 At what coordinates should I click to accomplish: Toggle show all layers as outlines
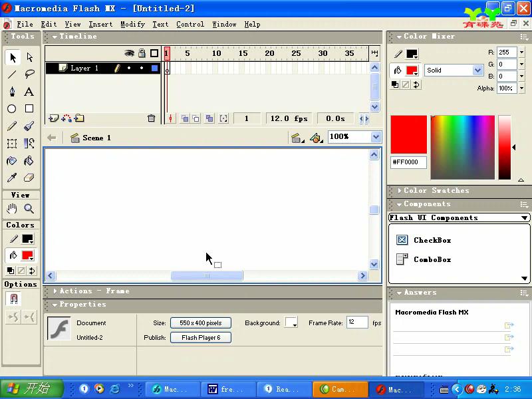(154, 53)
